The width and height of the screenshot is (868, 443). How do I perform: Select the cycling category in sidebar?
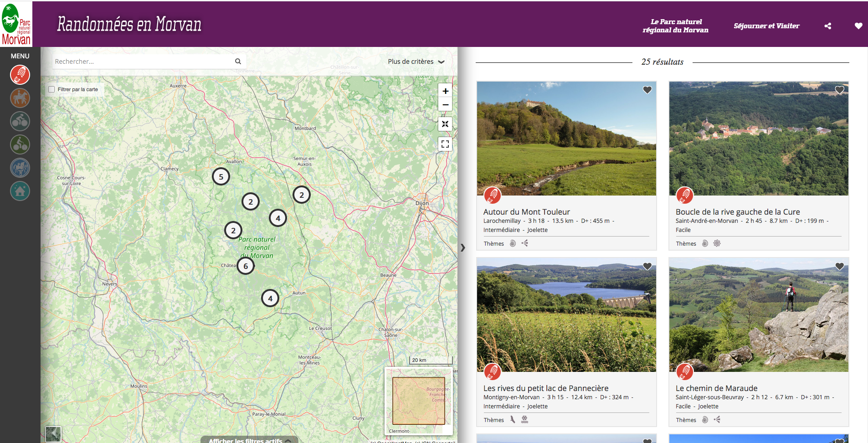(x=20, y=121)
